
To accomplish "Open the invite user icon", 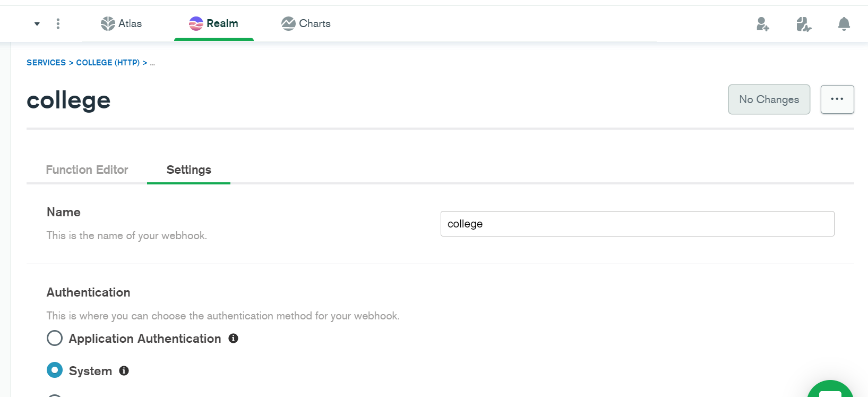I will tap(763, 24).
